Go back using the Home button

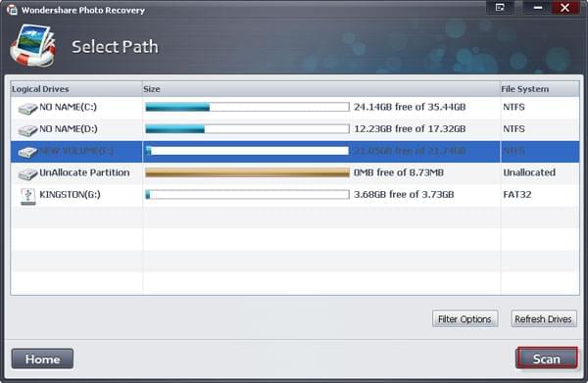pos(42,359)
